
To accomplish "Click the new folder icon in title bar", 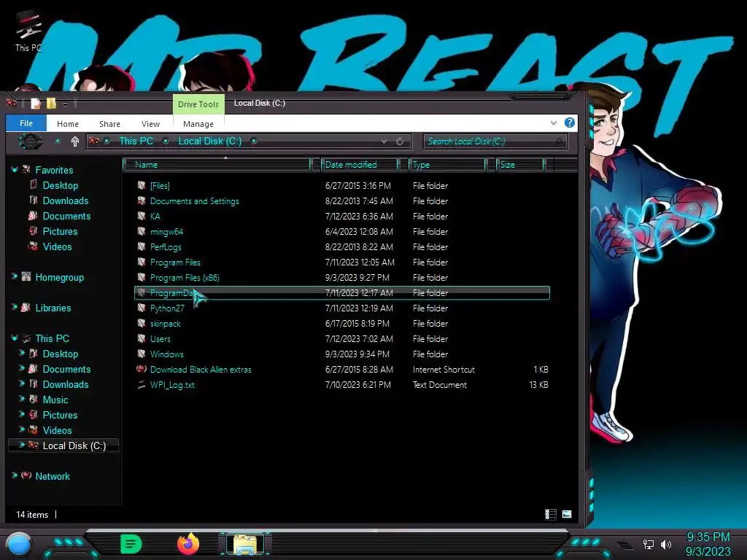I will 52,104.
